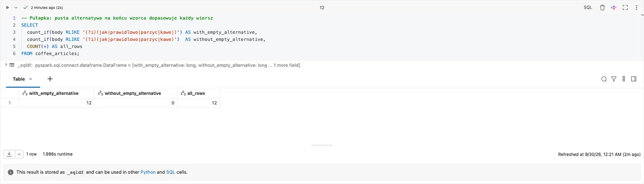Download the results

pyautogui.click(x=9, y=154)
